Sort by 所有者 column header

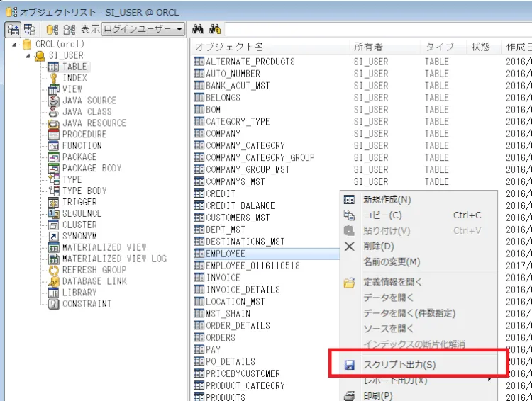coord(385,47)
